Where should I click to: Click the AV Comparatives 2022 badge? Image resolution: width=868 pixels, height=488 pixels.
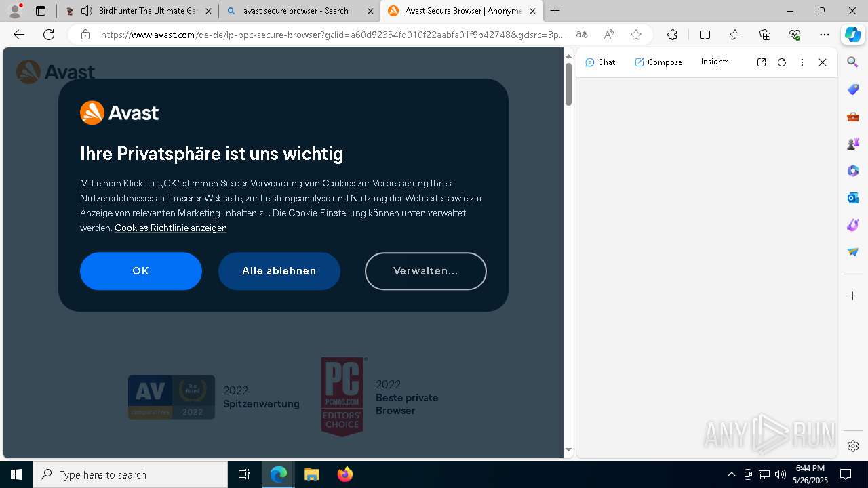coord(172,397)
